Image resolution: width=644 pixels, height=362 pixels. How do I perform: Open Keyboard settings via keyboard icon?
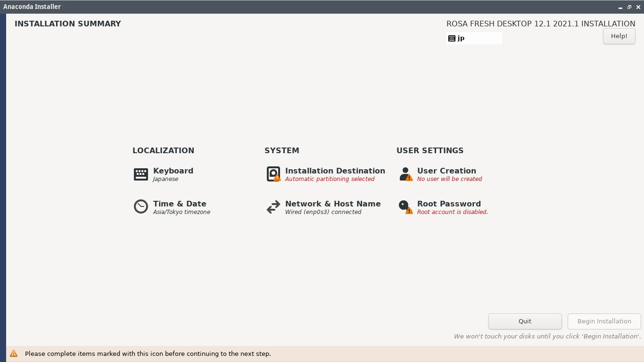point(141,174)
